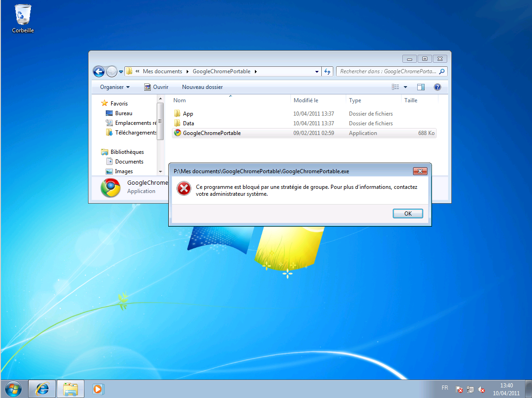The width and height of the screenshot is (532, 398).
Task: Click the Chrome icon beside GoogleChromePortable file
Action: (x=177, y=133)
